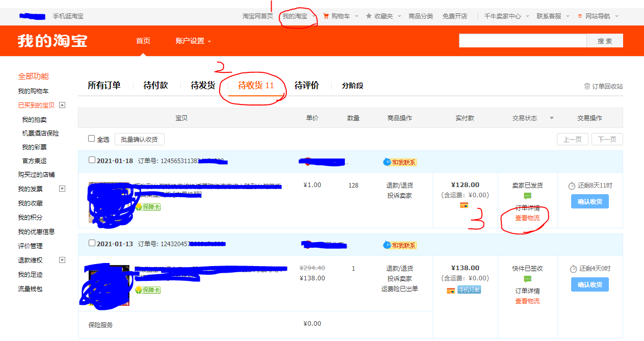
Task: Click the 上一页 pagination button
Action: [x=573, y=139]
